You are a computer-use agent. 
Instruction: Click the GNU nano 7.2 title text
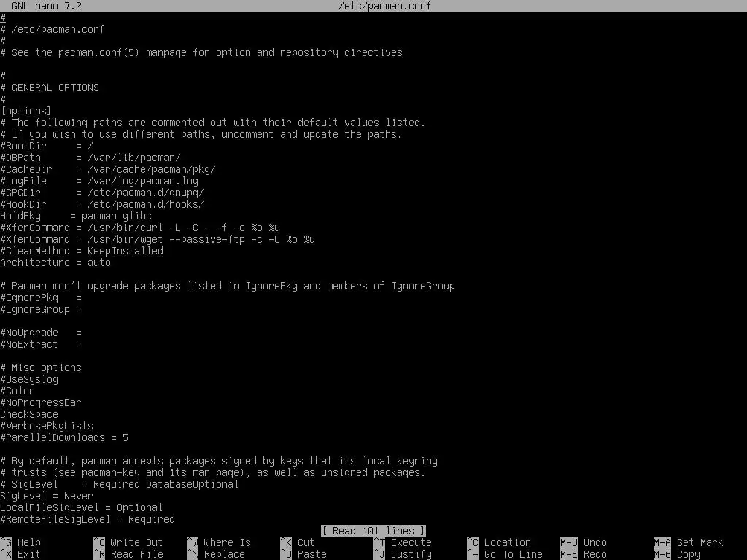[47, 6]
